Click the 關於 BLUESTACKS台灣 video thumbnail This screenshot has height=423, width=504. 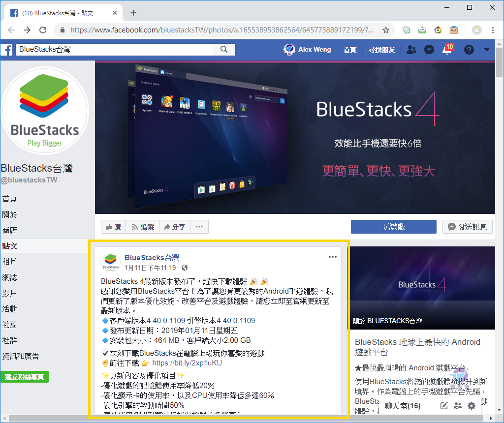(422, 288)
